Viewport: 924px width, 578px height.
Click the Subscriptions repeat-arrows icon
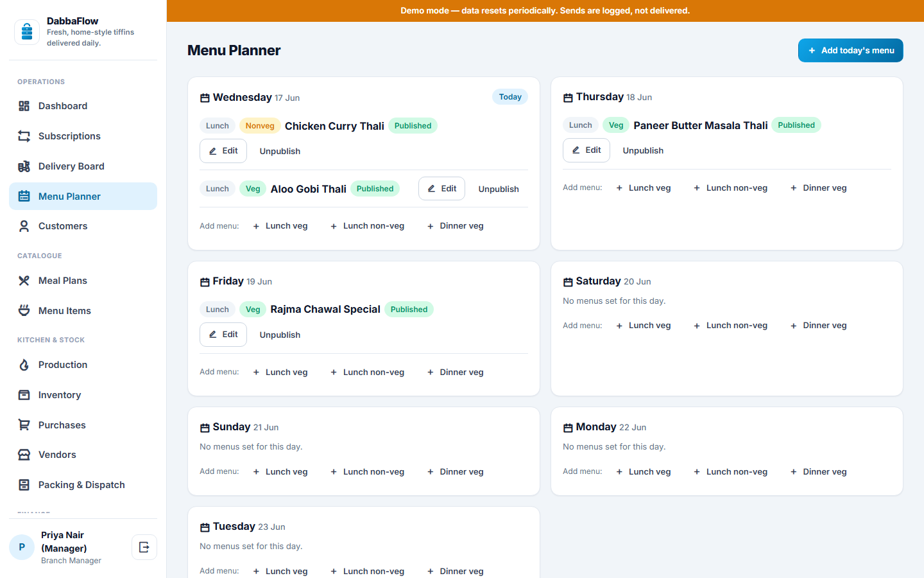pos(24,136)
